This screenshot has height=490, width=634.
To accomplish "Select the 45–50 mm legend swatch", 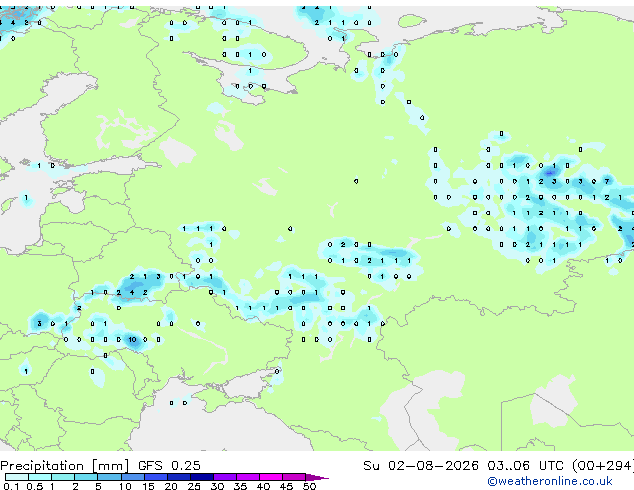I will [294, 477].
